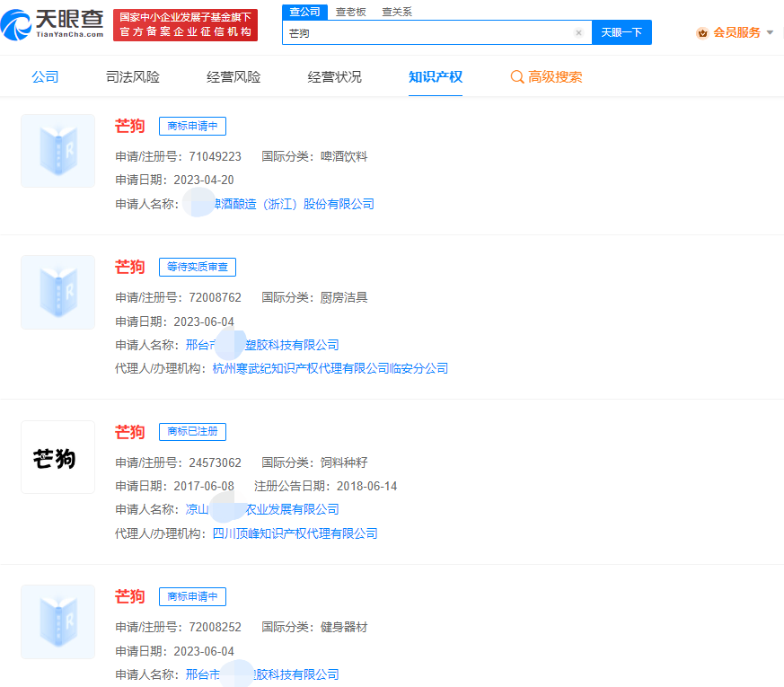The height and width of the screenshot is (687, 784).
Task: Select classification text 健身器材
Action: tap(344, 627)
